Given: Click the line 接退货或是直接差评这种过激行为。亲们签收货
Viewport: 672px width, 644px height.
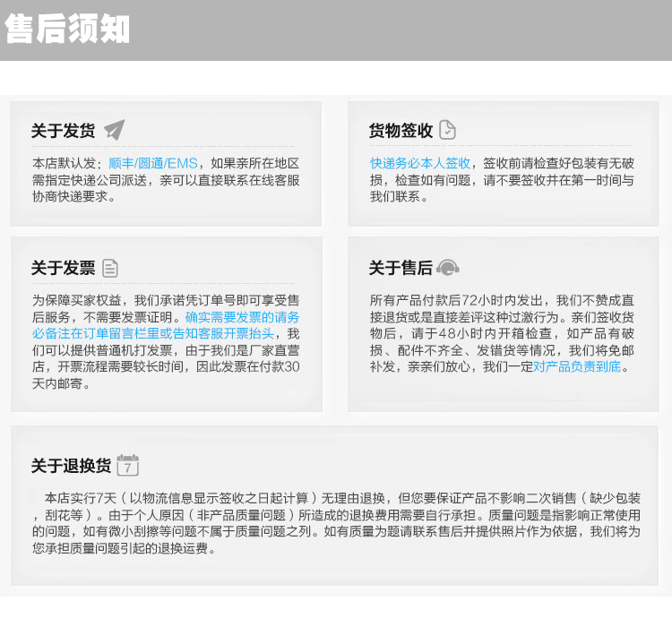Looking at the screenshot, I should click(502, 317).
